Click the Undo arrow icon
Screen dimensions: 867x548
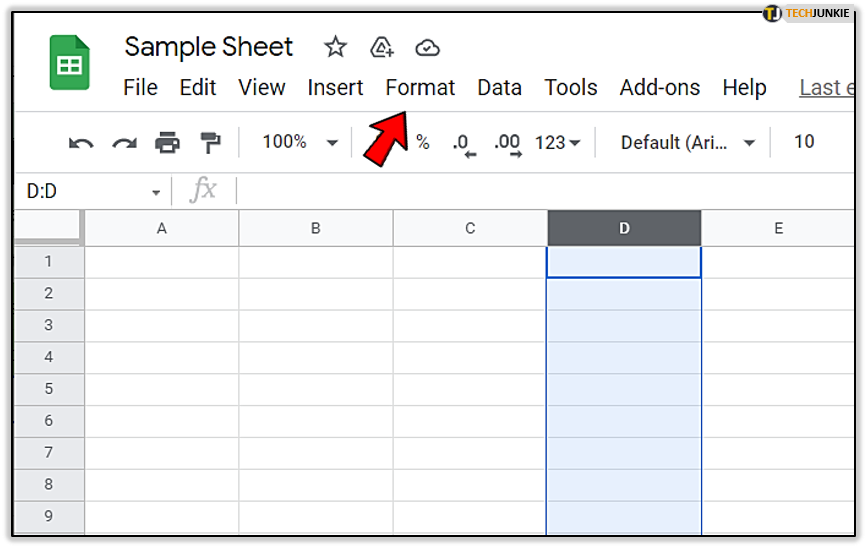[81, 144]
